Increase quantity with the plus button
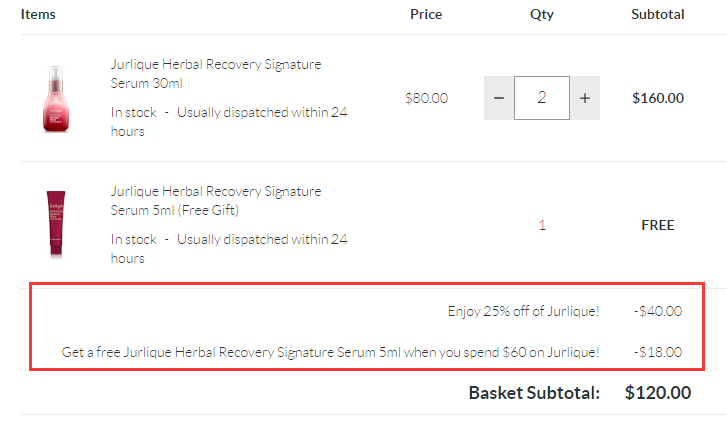Screen dimensions: 727x421 click(585, 98)
